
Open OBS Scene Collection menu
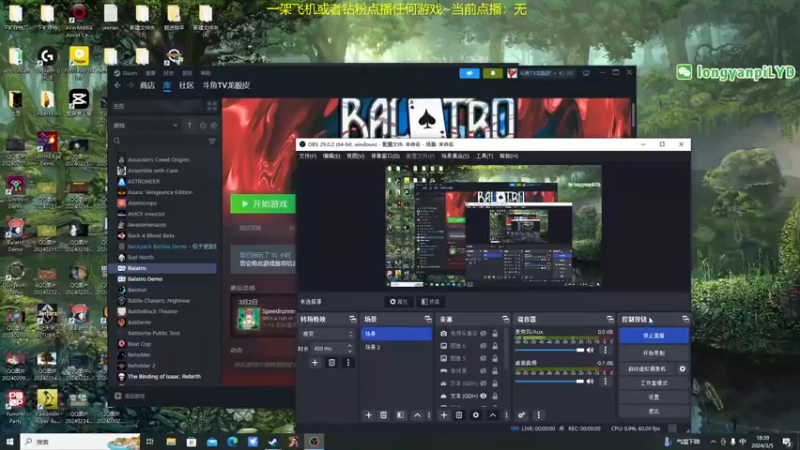[x=455, y=156]
